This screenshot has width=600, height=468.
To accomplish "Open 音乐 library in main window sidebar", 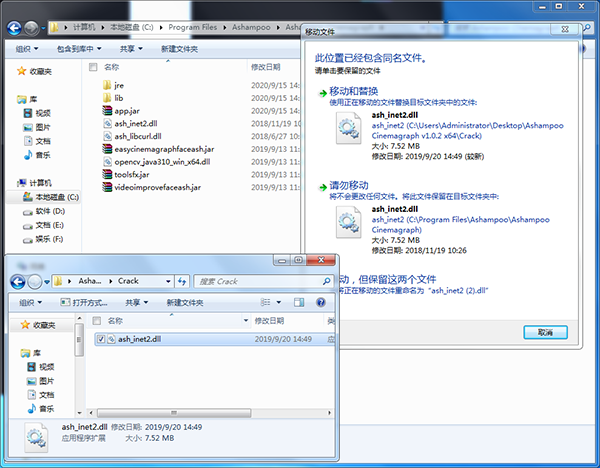I will [38, 155].
